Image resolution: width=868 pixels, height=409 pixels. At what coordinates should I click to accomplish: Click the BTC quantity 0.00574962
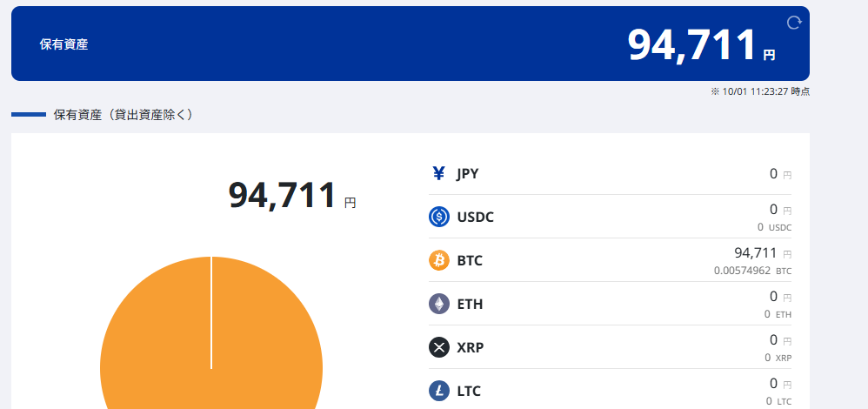point(742,271)
